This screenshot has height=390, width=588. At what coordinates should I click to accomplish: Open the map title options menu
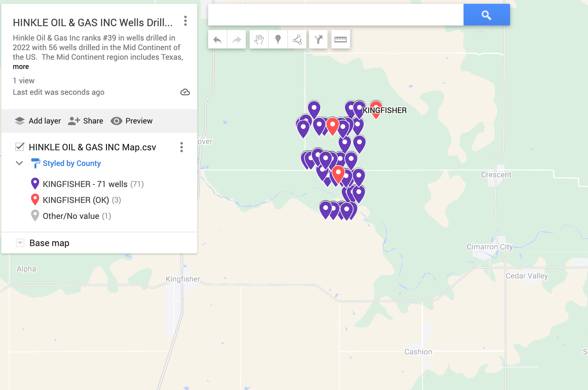click(x=185, y=21)
